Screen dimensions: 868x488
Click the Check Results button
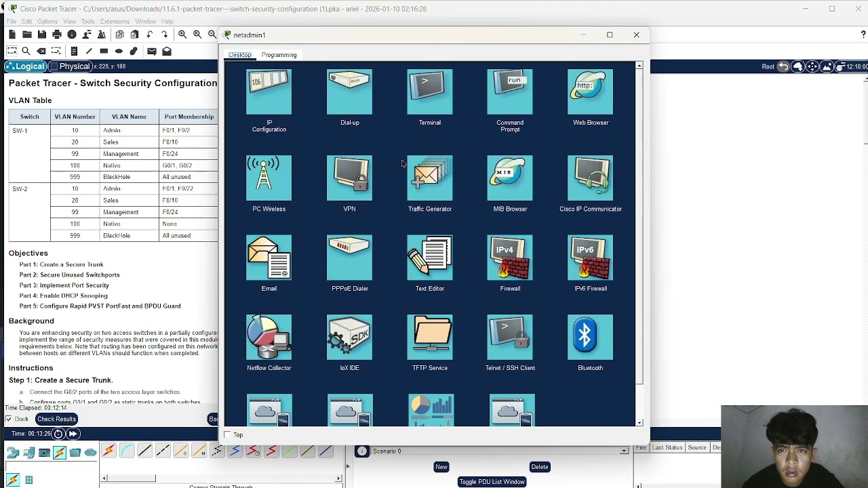coord(56,419)
